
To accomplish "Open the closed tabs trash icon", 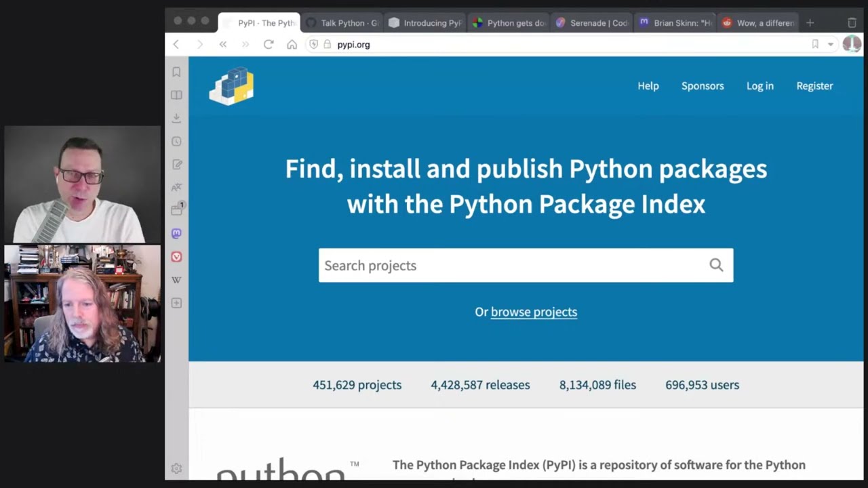I will click(x=852, y=22).
